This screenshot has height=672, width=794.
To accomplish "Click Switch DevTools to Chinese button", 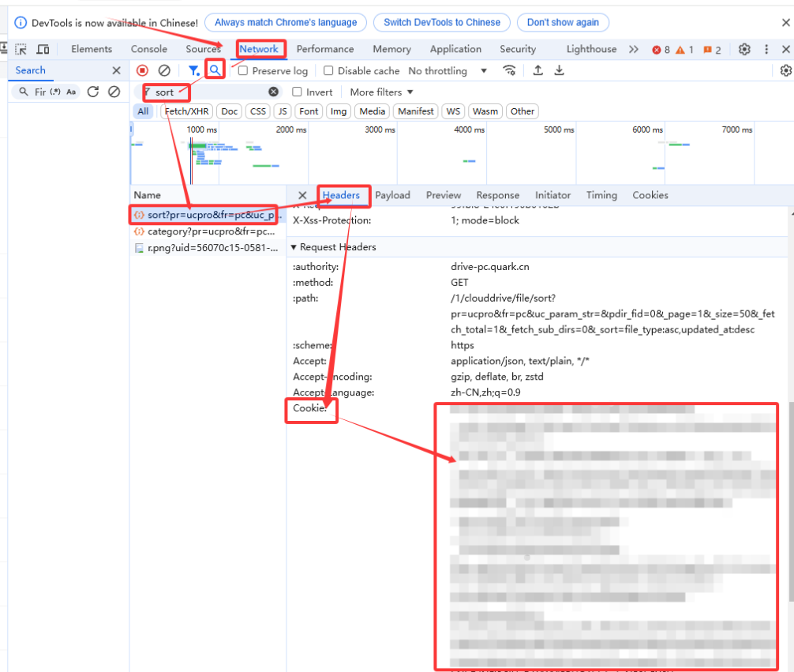I will coord(442,23).
